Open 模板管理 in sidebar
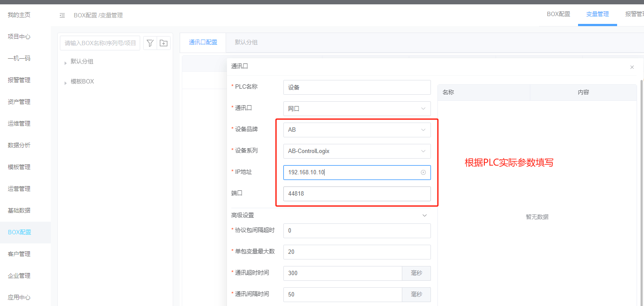 pos(19,167)
